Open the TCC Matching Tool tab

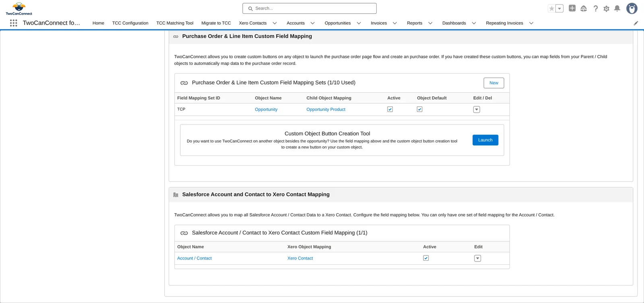[175, 23]
